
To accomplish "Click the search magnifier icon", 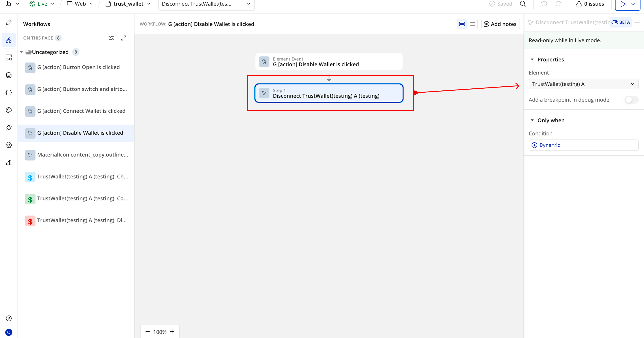I will [523, 4].
